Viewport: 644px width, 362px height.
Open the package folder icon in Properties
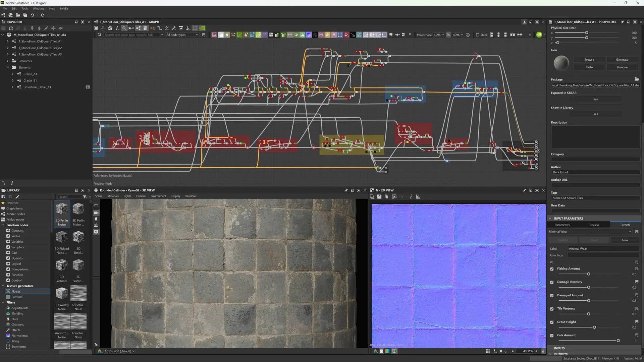(637, 79)
